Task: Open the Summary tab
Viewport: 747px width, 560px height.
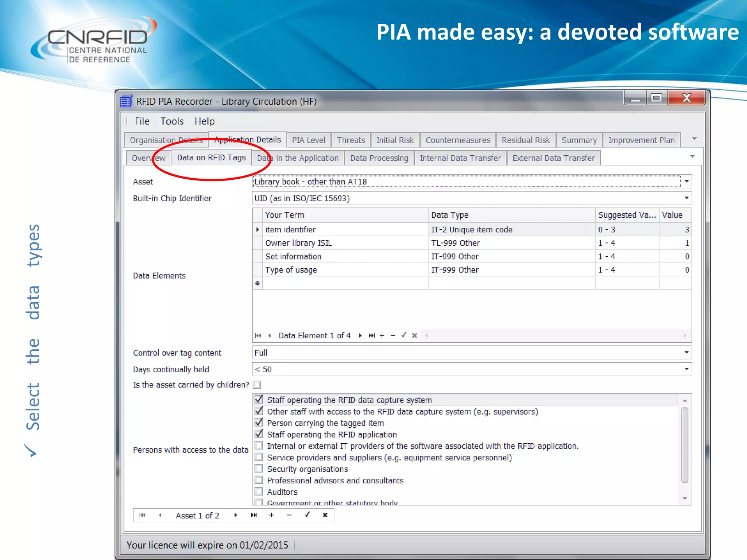Action: point(579,140)
